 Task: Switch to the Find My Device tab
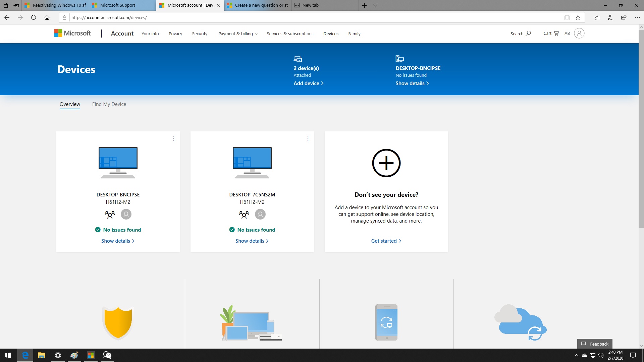(x=109, y=104)
